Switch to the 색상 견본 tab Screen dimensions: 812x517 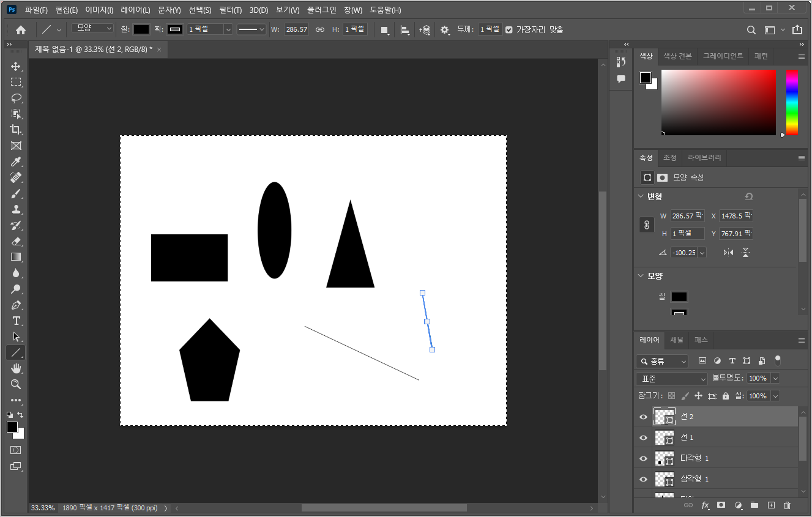coord(677,56)
